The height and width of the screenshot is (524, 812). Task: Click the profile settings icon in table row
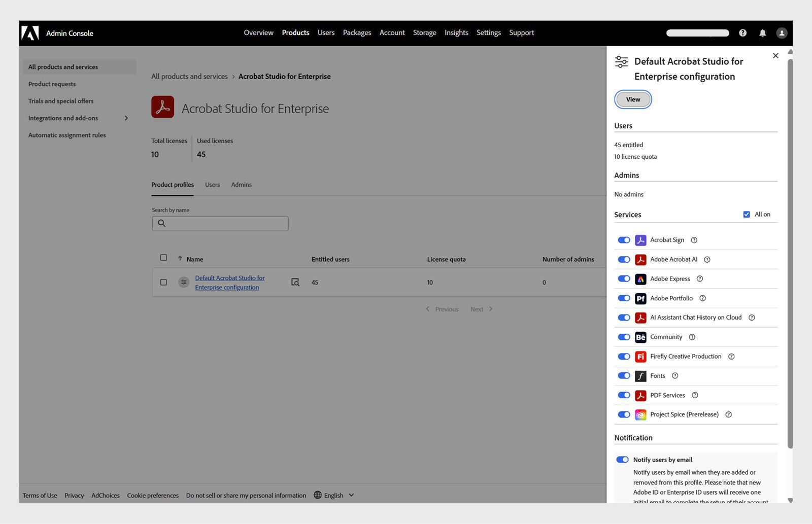[184, 282]
